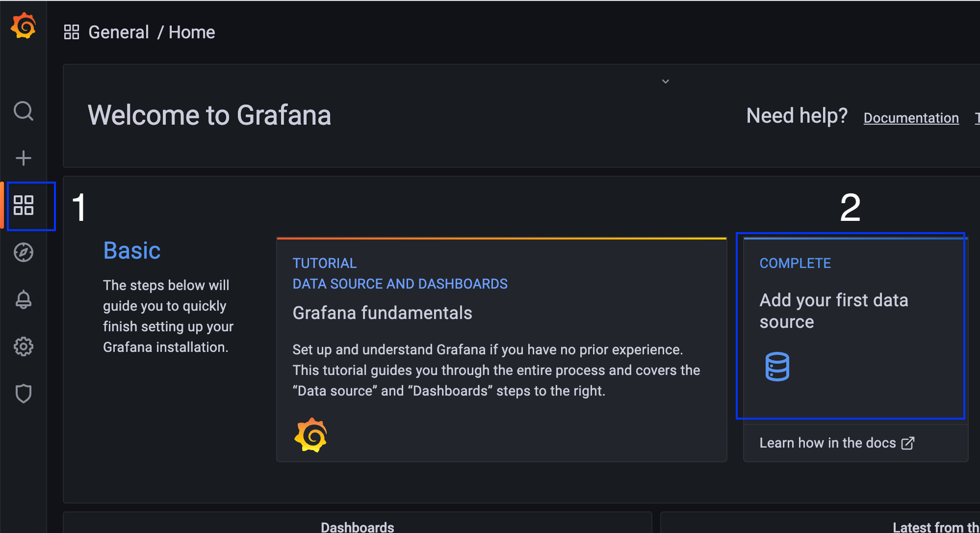Open the Dashboards sidebar icon
The height and width of the screenshot is (533, 980).
24,205
